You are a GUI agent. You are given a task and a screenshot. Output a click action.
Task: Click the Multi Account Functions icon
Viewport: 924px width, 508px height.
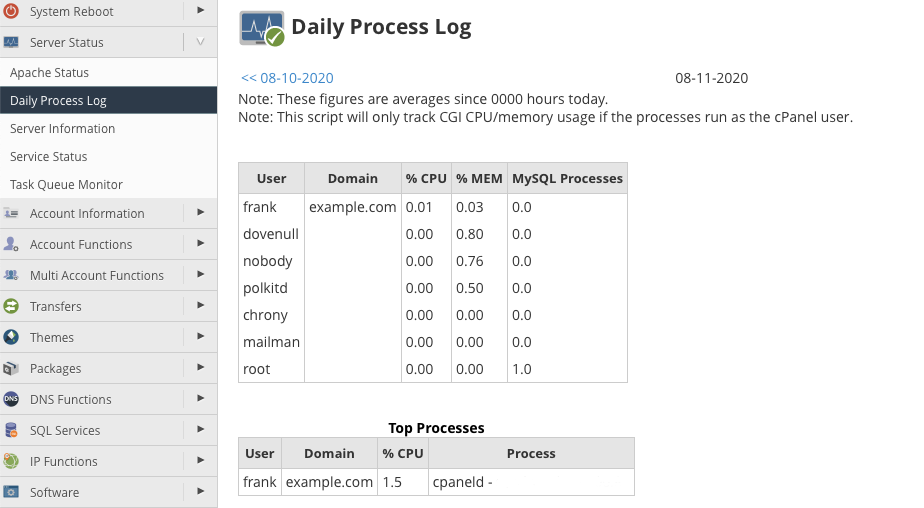(11, 275)
